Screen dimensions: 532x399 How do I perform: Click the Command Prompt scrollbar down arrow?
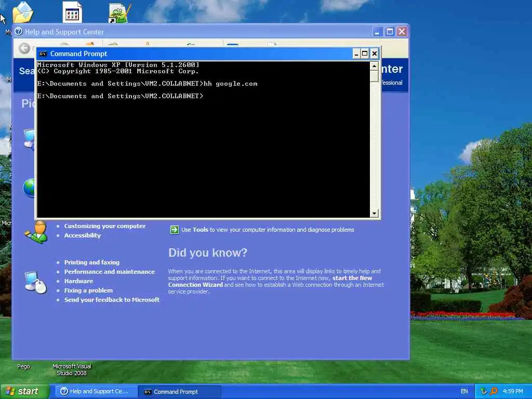tap(374, 214)
